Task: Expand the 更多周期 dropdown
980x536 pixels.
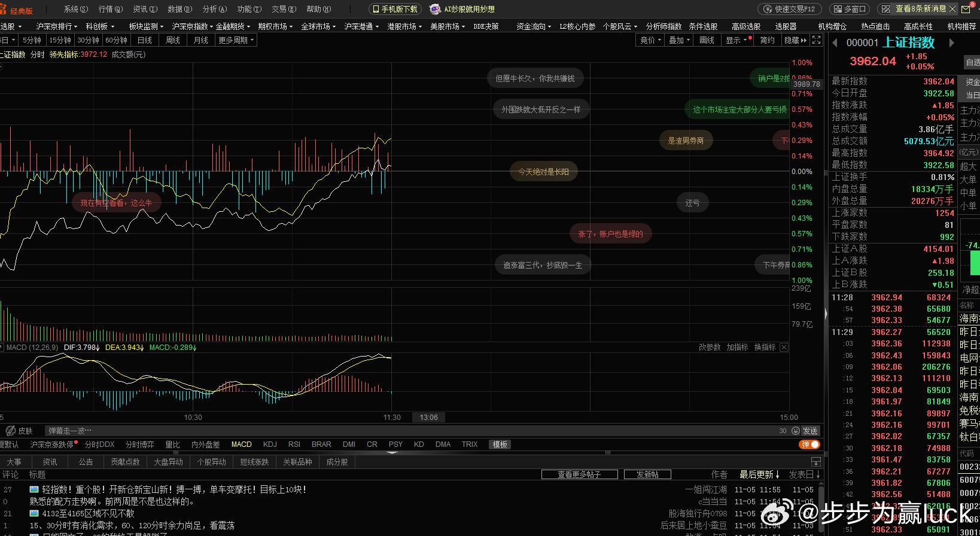Action: pos(236,40)
